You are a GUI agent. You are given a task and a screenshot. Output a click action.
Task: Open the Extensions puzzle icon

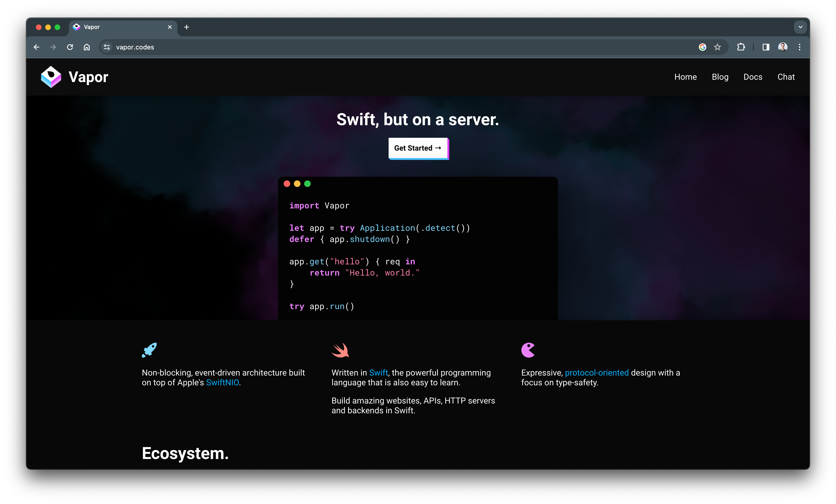pos(741,47)
